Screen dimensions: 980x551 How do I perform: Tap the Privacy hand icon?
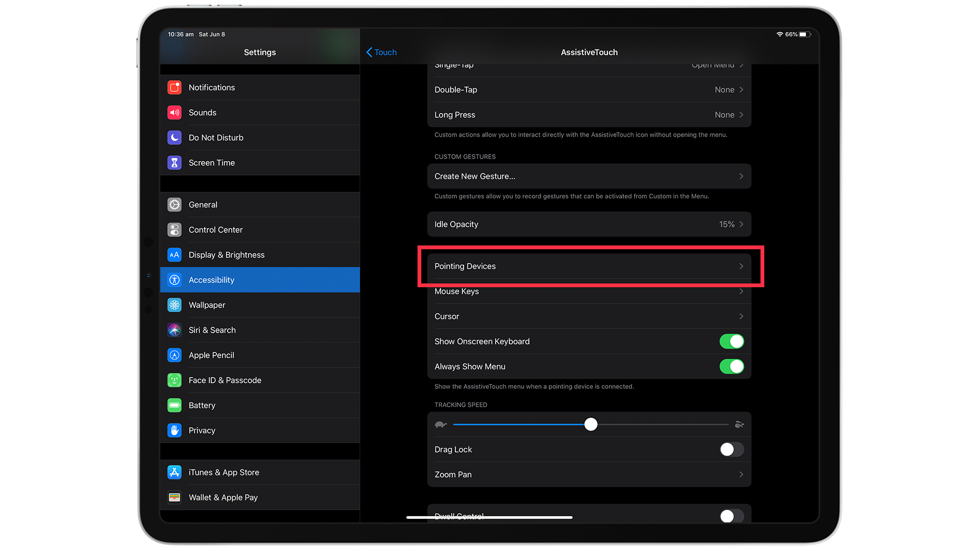[x=175, y=430]
